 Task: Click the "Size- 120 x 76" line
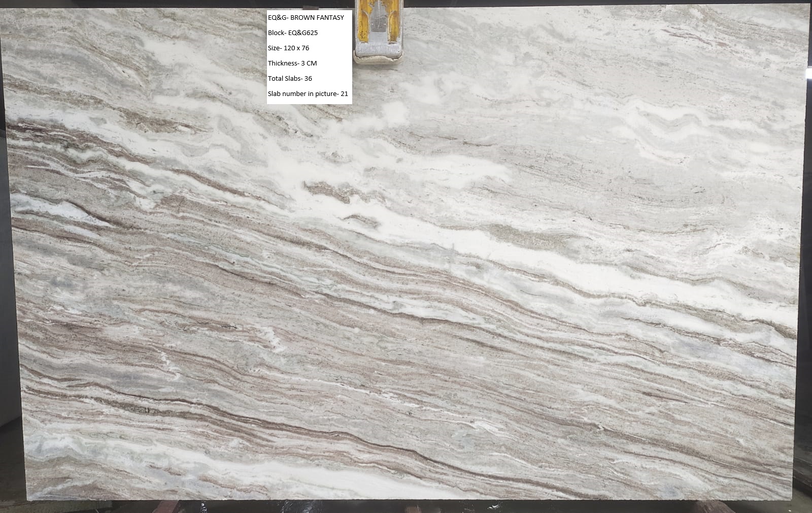(x=288, y=48)
